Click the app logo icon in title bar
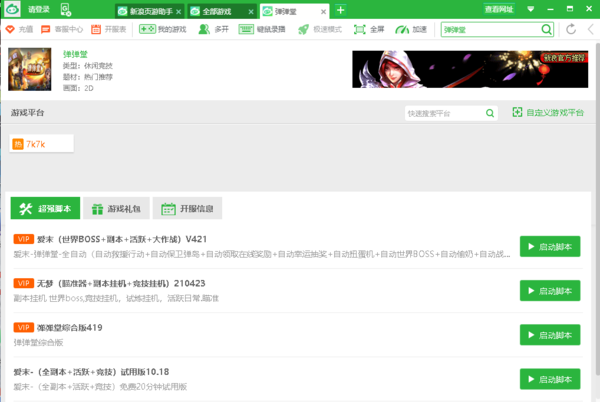Screen dimensions: 600x402 click(12, 9)
